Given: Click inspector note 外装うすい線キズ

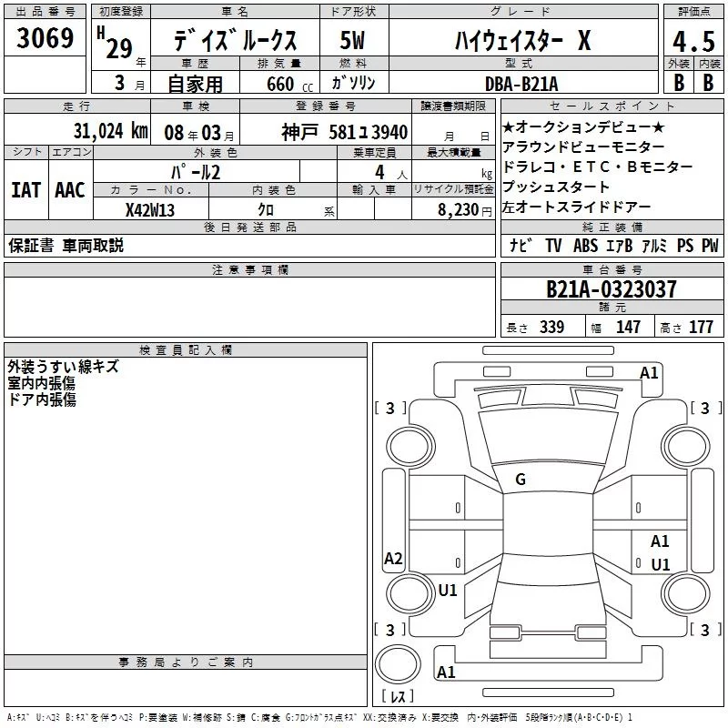Looking at the screenshot, I should 64,367.
